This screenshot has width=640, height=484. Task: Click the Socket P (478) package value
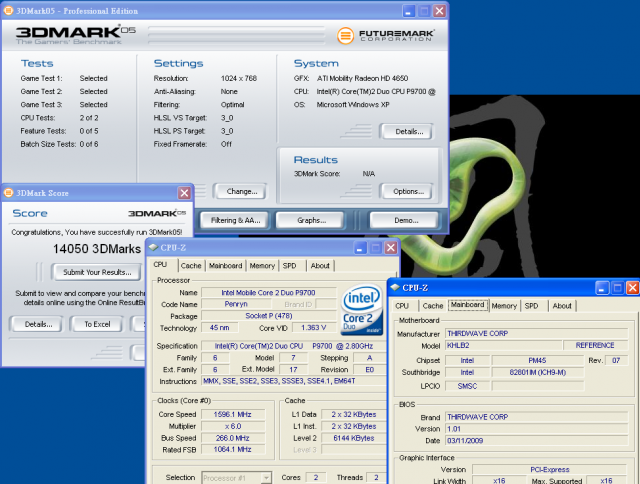pos(269,316)
